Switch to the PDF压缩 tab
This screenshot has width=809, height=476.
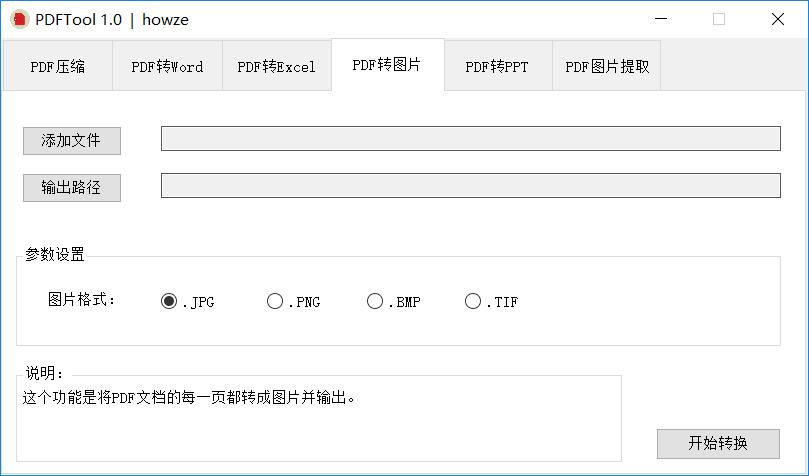57,67
